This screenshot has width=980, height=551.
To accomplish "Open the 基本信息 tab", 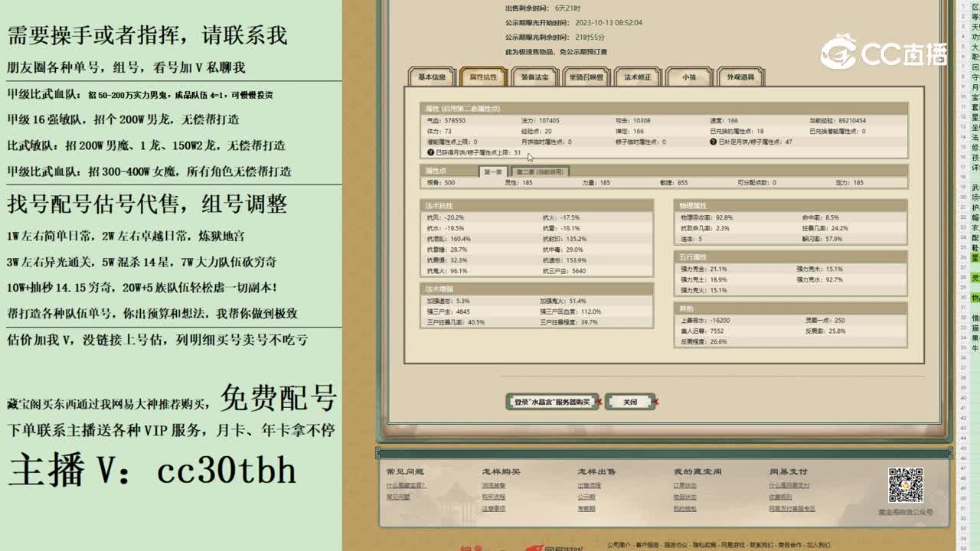I will pyautogui.click(x=432, y=77).
